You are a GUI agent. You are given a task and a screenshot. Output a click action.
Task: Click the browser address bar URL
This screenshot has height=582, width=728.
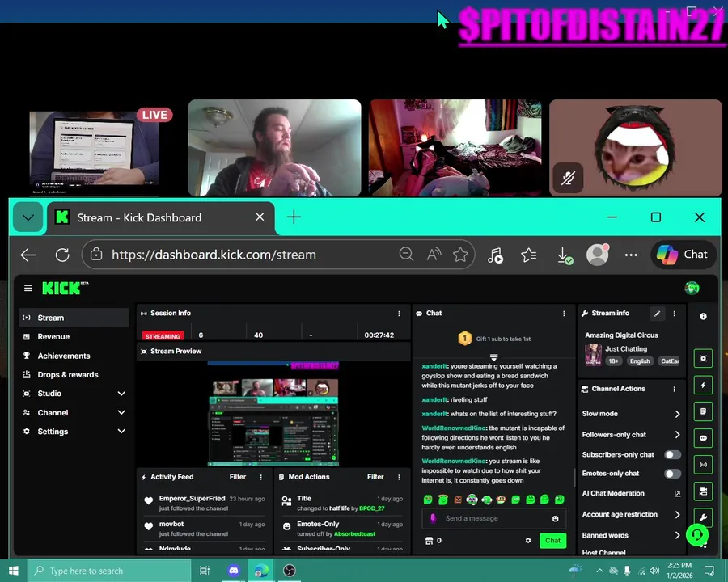click(214, 255)
